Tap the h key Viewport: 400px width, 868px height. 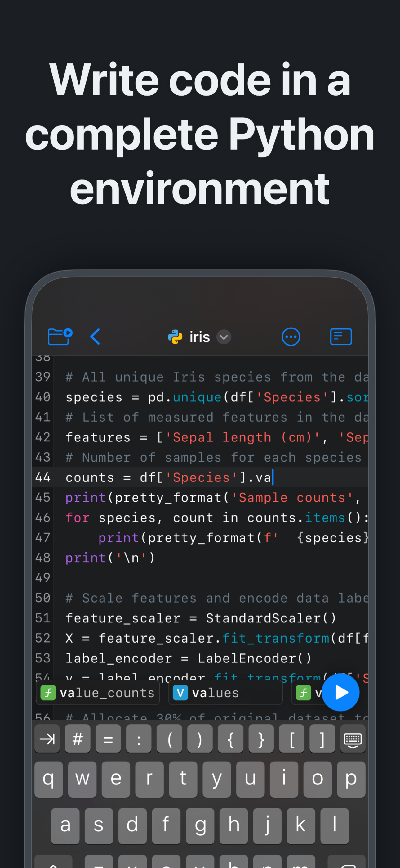pyautogui.click(x=234, y=826)
